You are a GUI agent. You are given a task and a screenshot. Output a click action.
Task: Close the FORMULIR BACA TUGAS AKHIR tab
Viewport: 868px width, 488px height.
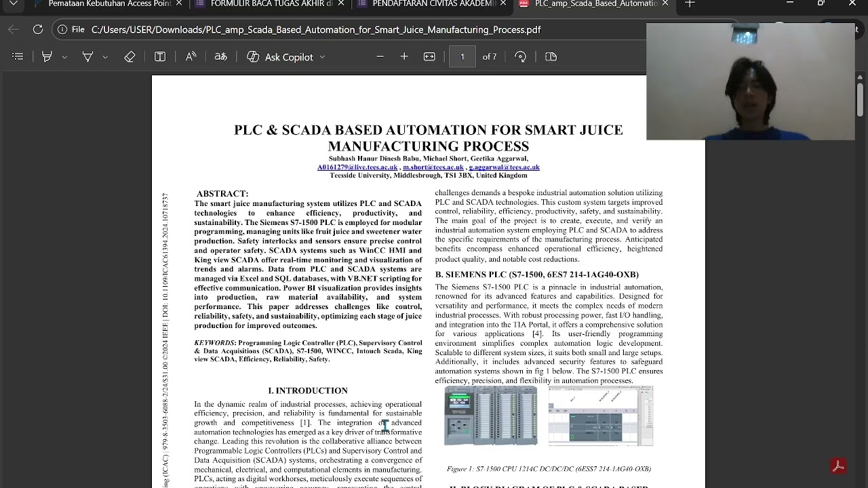click(x=340, y=3)
